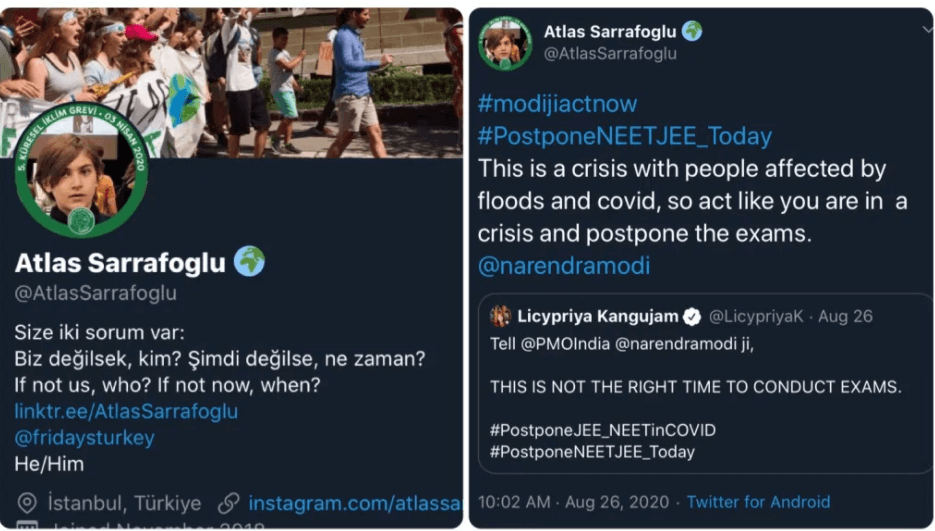
Task: Open the #PostponeJEE_NEETinCOVID hashtag
Action: [602, 430]
